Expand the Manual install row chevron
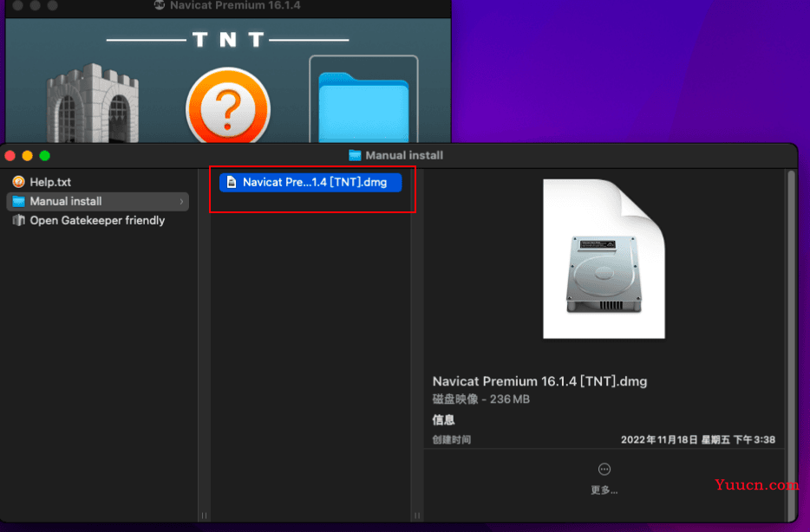This screenshot has height=532, width=810. pyautogui.click(x=182, y=201)
